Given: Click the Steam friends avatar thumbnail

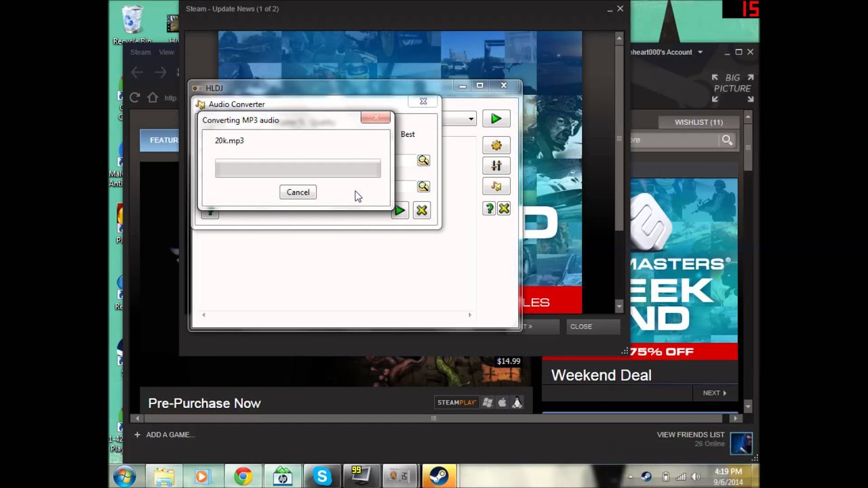Looking at the screenshot, I should click(x=741, y=443).
